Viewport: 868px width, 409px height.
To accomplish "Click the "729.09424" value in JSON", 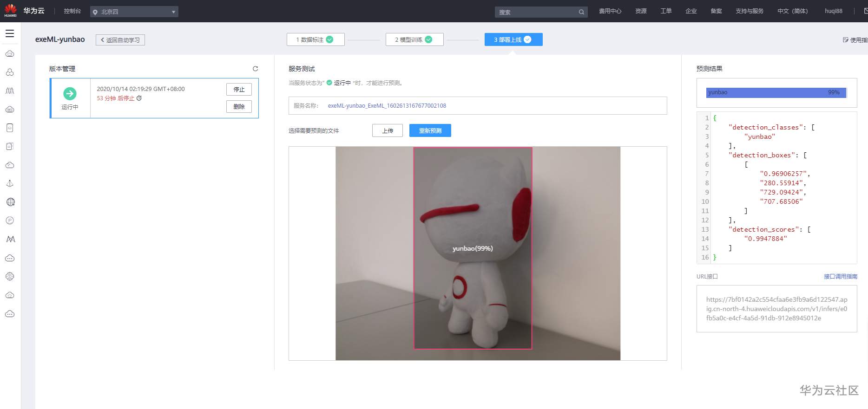I will [782, 192].
